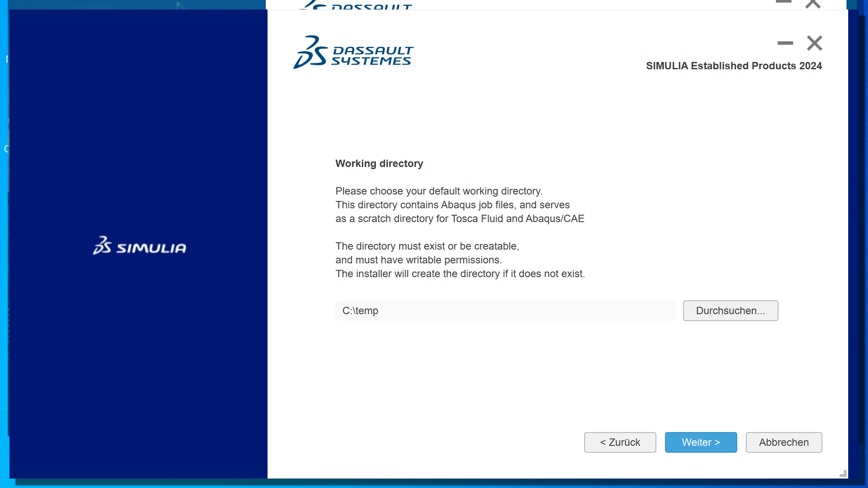This screenshot has width=868, height=488.
Task: Click 'The directory must exist or be creatable' line
Action: [x=427, y=246]
